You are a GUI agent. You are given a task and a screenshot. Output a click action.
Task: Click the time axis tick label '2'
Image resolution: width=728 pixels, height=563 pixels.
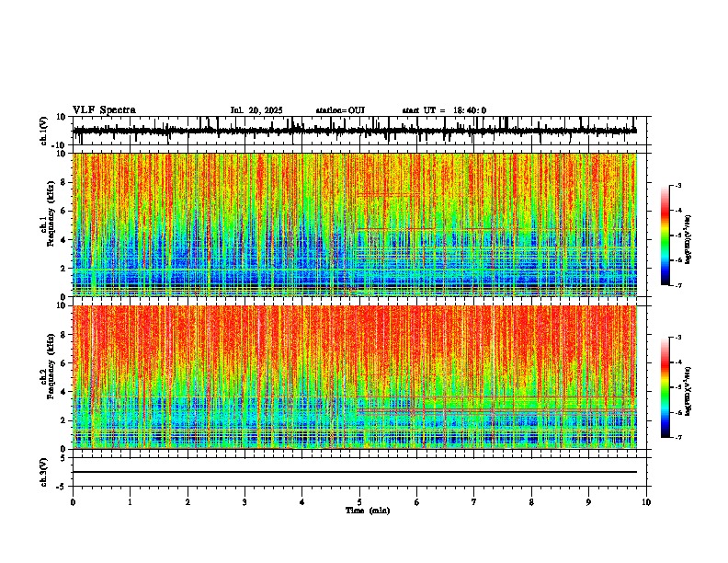(x=188, y=502)
